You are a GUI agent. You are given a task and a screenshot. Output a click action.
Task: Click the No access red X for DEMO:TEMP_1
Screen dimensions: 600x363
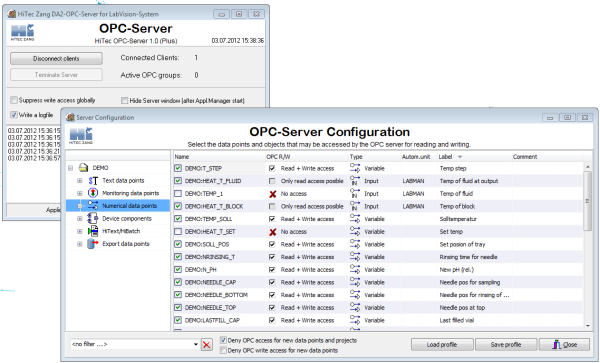tap(272, 194)
